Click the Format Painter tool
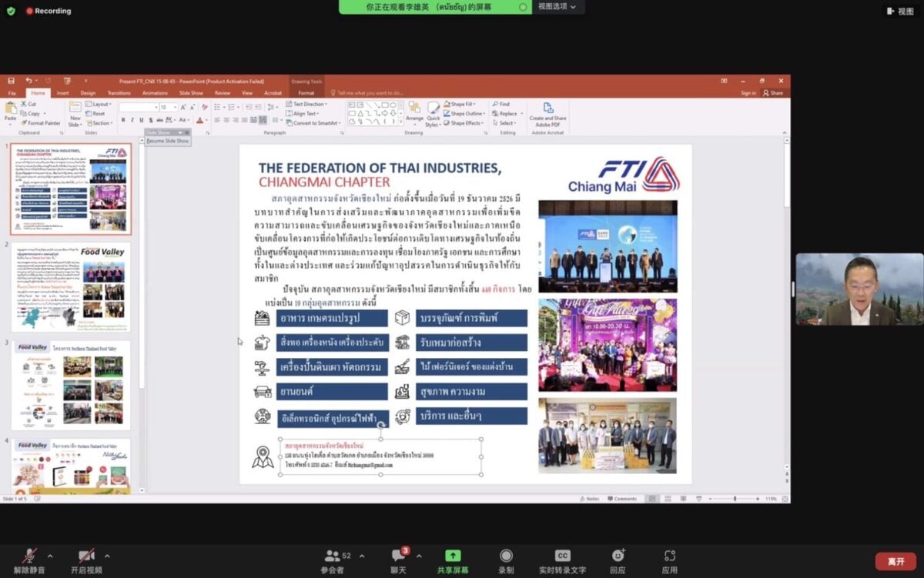 click(x=42, y=123)
